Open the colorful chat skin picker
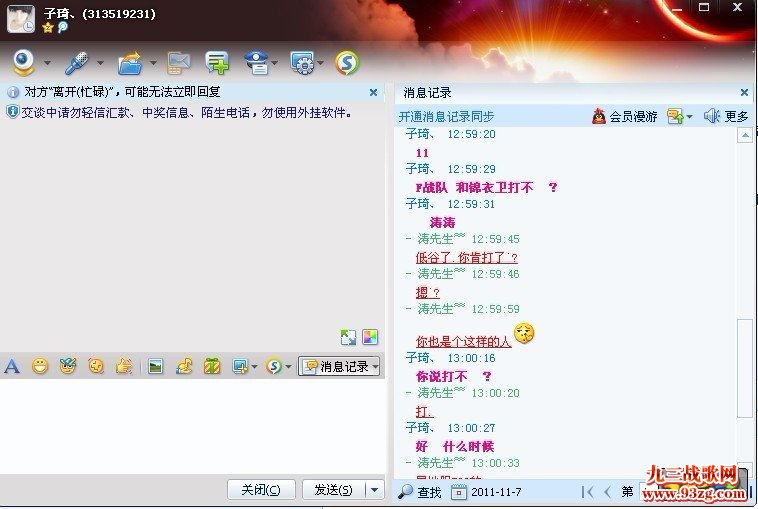This screenshot has width=758, height=509. click(x=370, y=337)
